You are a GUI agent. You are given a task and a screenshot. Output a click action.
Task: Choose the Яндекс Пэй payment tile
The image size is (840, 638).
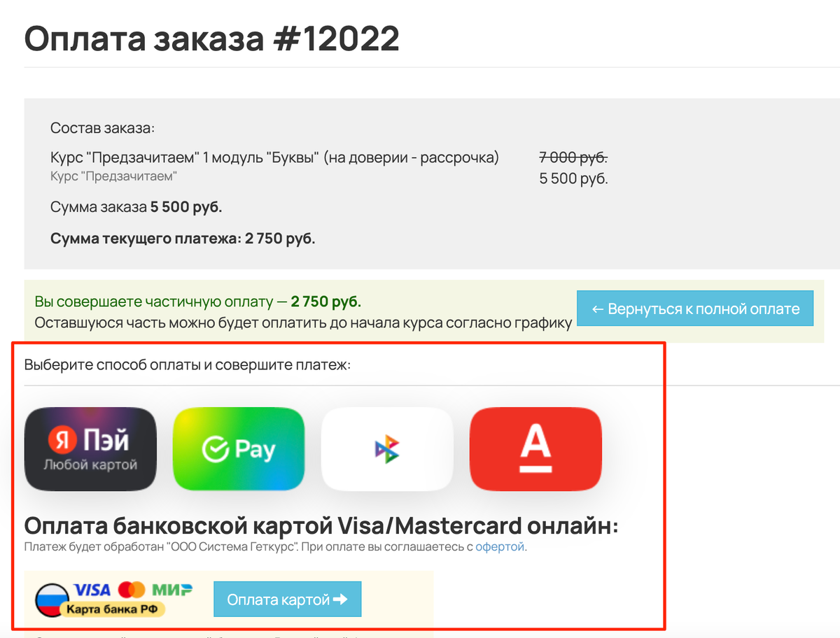point(90,448)
